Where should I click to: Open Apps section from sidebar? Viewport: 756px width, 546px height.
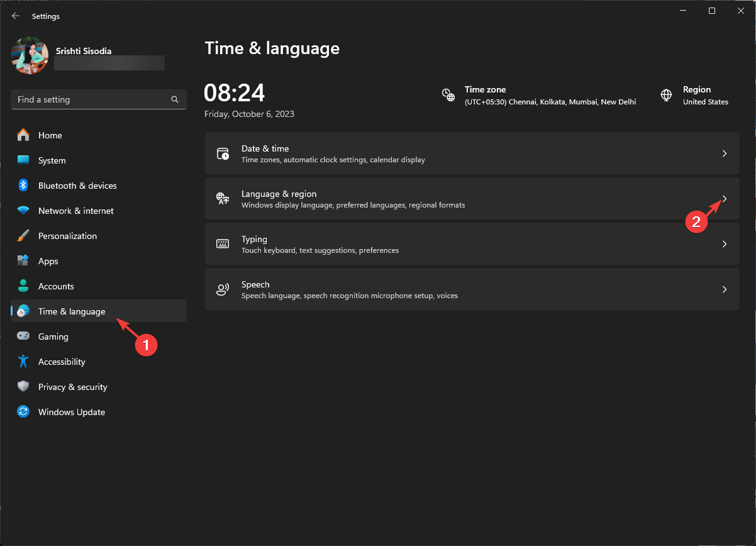pyautogui.click(x=49, y=261)
